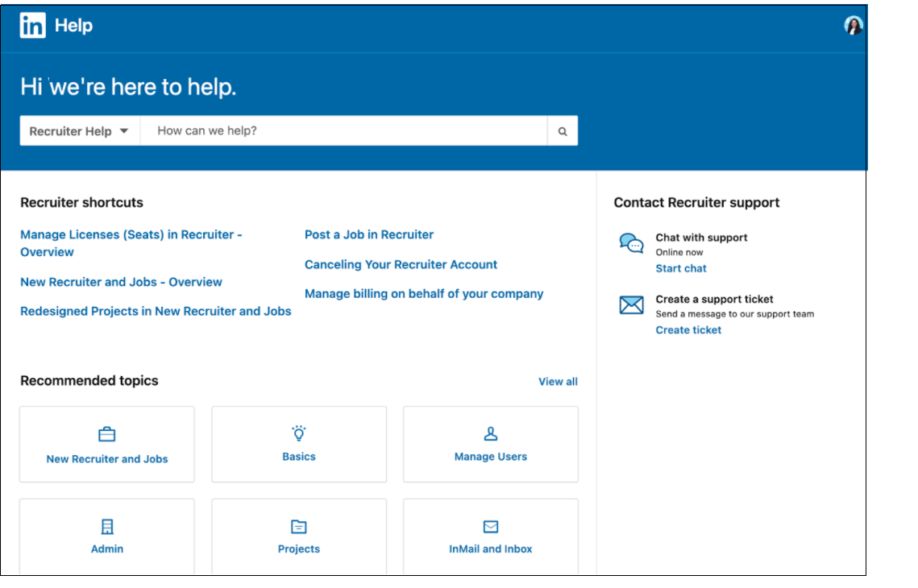
Task: Click the folder icon in Projects card
Action: (299, 527)
